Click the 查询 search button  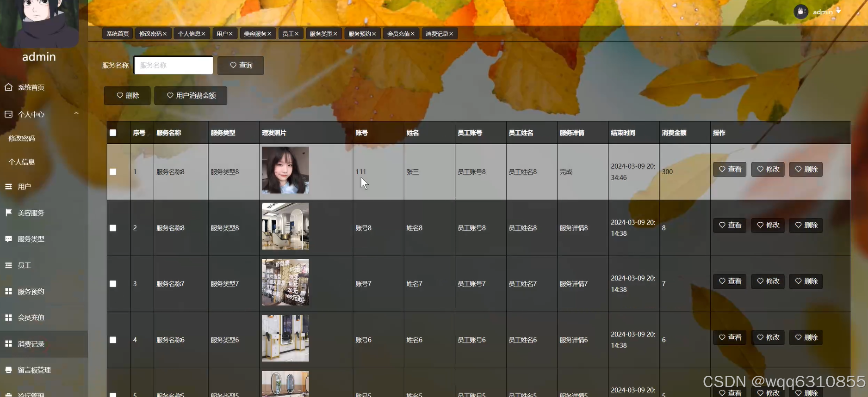pos(241,65)
